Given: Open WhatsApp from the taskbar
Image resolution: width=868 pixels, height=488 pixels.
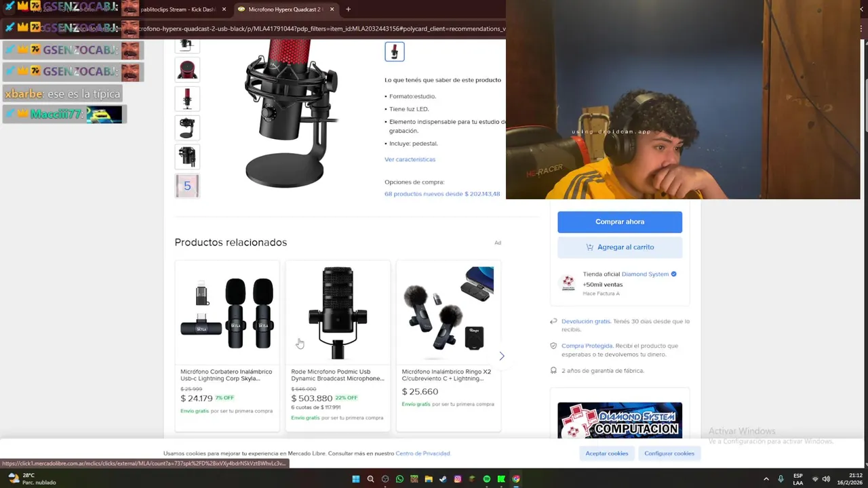Looking at the screenshot, I should click(399, 479).
